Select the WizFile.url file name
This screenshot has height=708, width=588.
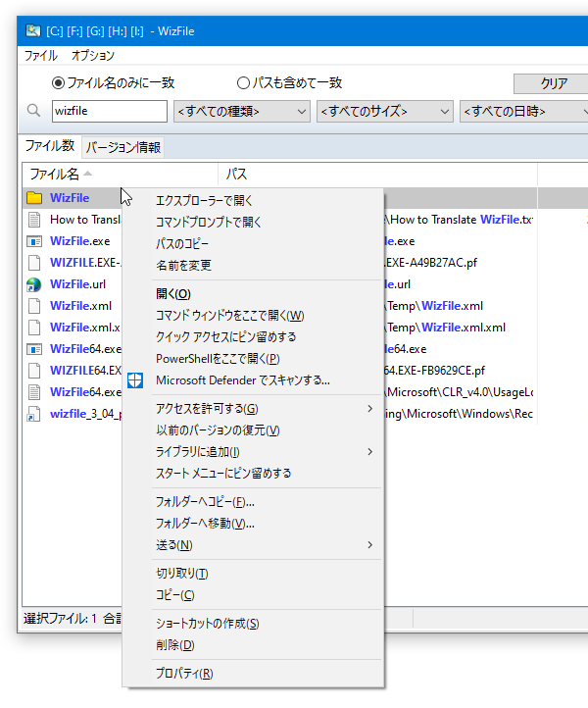tap(77, 284)
